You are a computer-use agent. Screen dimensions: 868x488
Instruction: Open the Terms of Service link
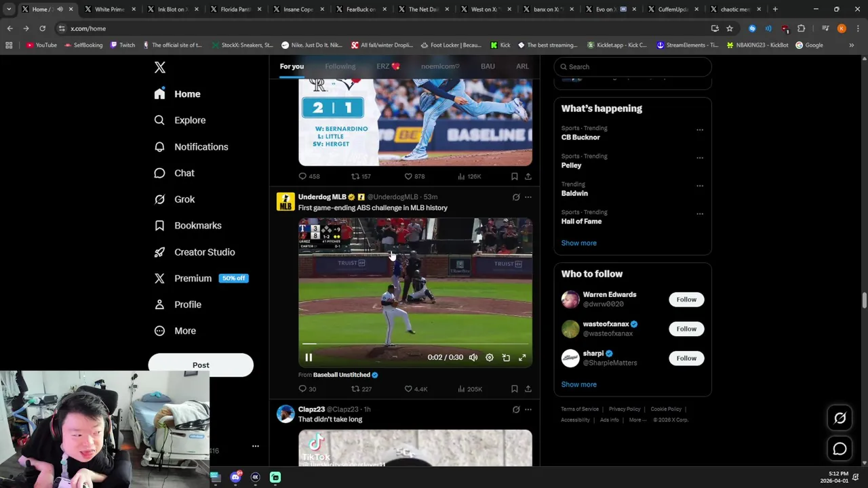click(580, 409)
